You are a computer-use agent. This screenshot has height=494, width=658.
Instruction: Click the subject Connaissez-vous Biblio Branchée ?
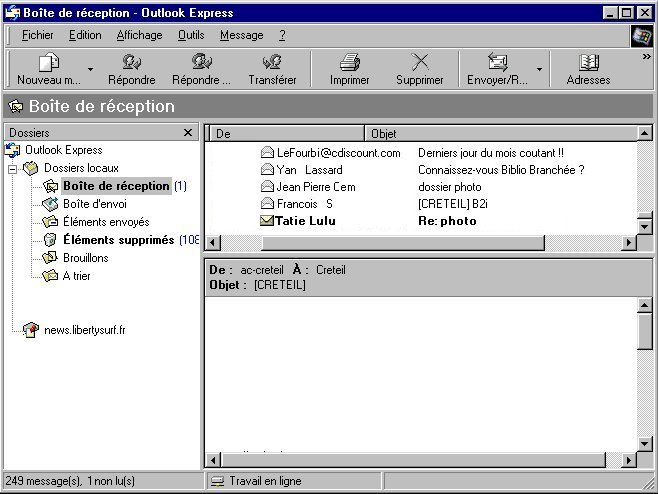501,170
